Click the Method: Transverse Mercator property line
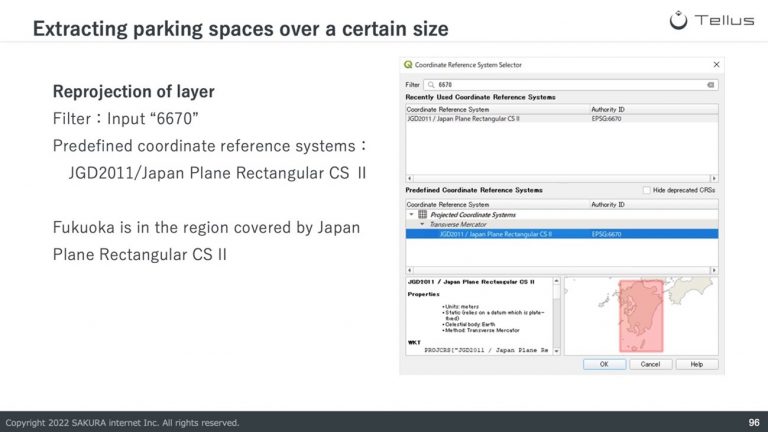Image resolution: width=768 pixels, height=432 pixels. click(x=481, y=330)
